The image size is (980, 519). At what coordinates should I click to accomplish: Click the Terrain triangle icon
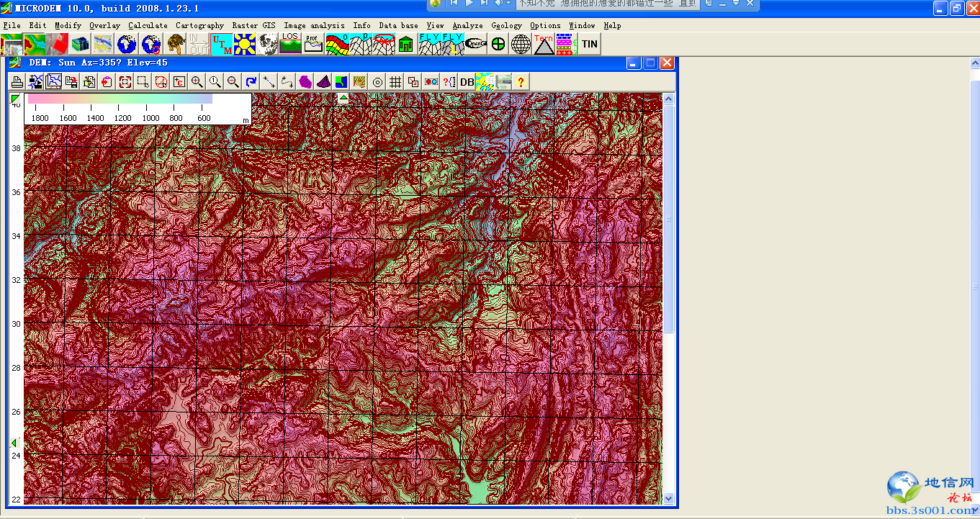tap(544, 44)
